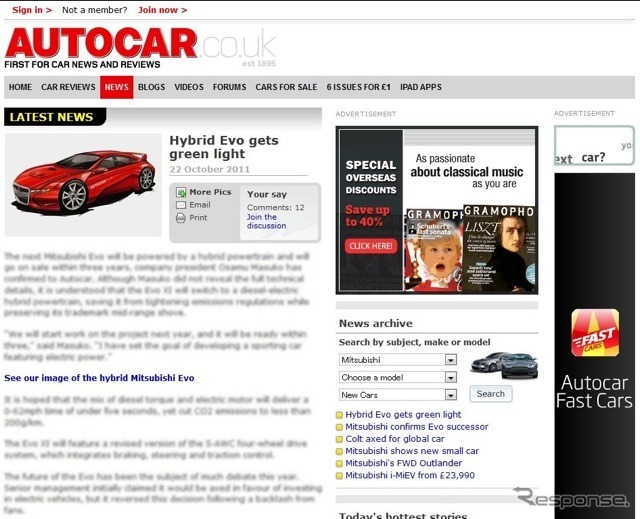Click the Email link text
This screenshot has height=519, width=640.
pos(200,205)
